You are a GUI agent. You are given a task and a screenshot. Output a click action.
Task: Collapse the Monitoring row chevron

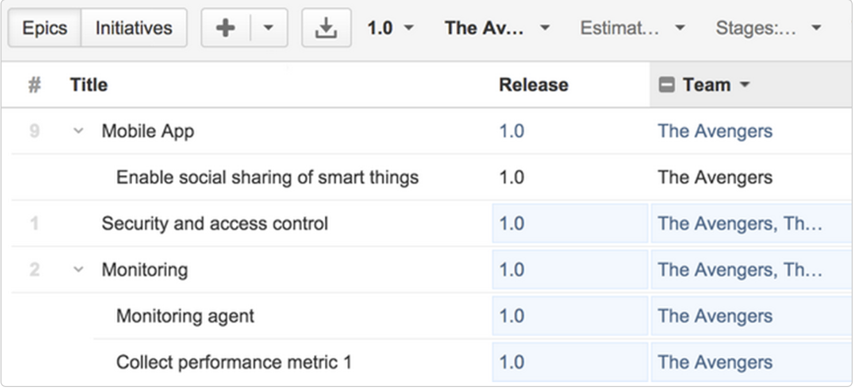click(x=78, y=269)
